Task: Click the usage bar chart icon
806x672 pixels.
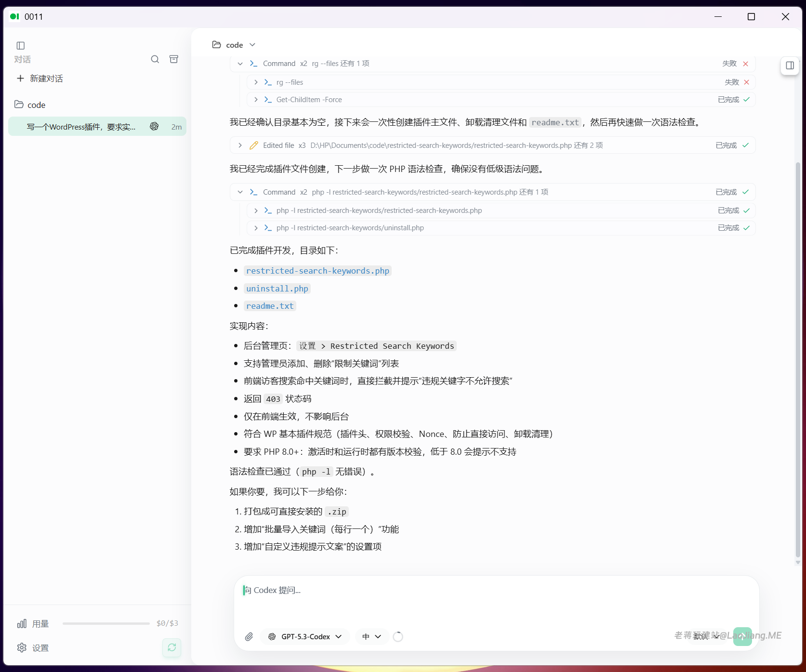Action: [22, 624]
